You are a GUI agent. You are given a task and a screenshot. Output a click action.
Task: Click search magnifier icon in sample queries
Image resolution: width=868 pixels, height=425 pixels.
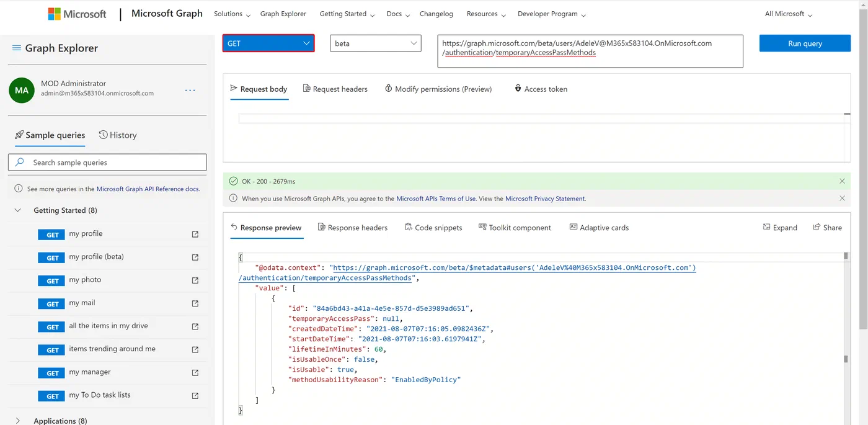pos(20,162)
